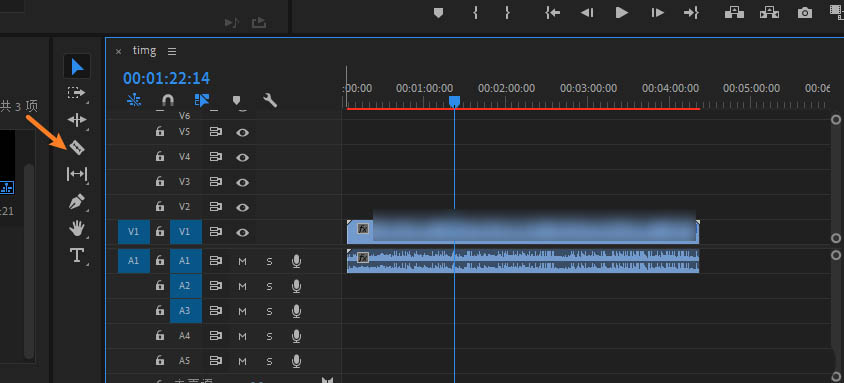Play the sequence
The image size is (844, 383).
pyautogui.click(x=622, y=12)
